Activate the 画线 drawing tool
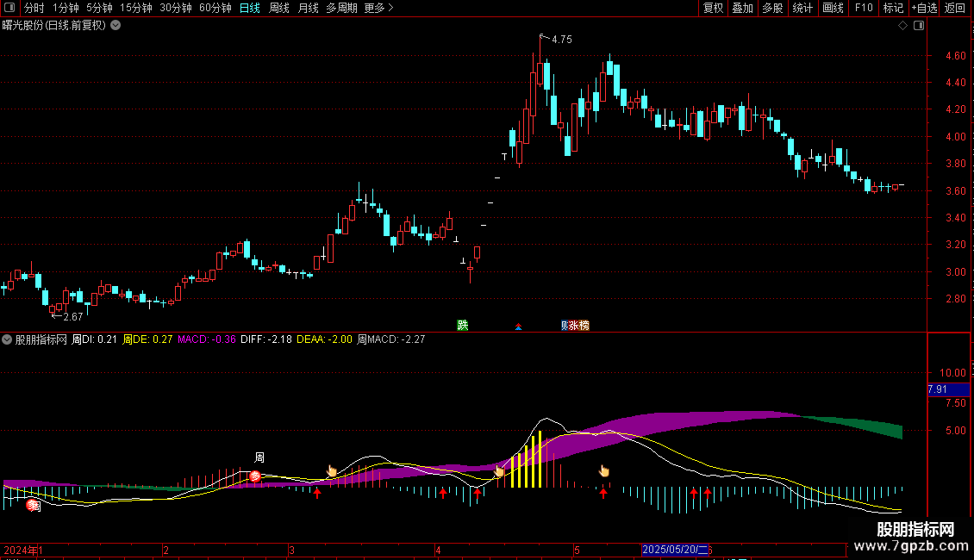 833,8
